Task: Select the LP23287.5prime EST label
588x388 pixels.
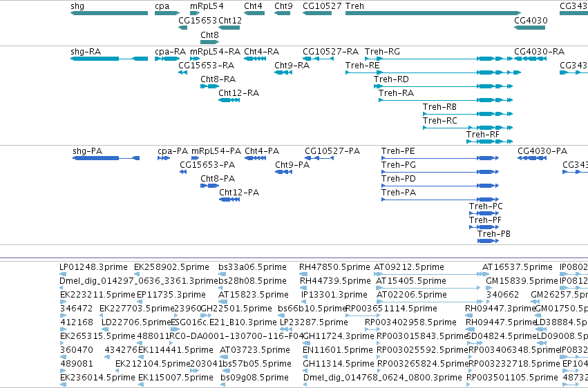Action: point(314,323)
